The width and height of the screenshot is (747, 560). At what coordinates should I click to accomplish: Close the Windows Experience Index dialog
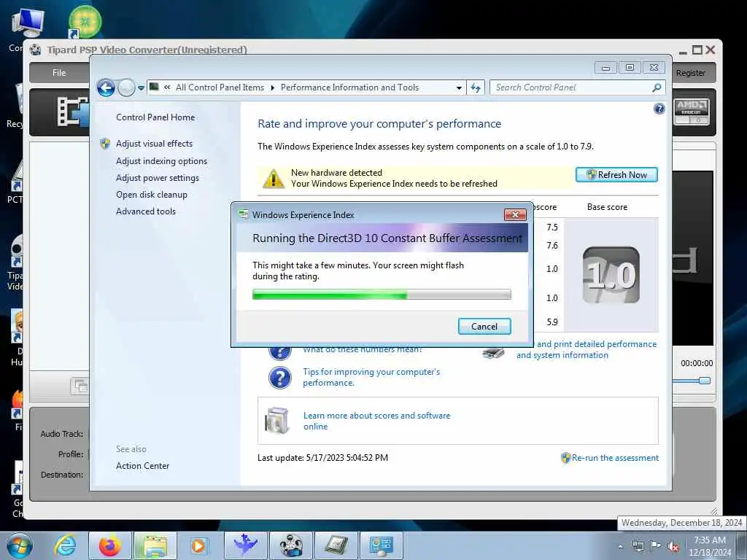pos(515,215)
